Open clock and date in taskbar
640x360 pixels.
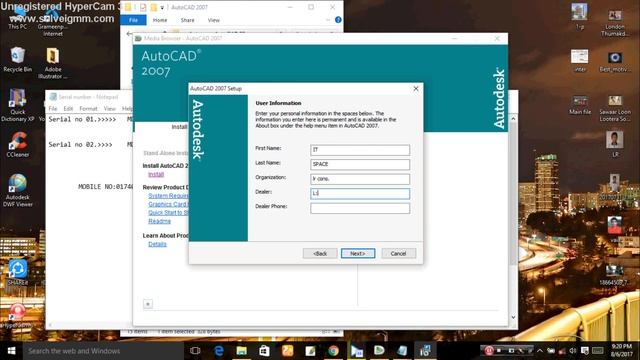[622, 351]
